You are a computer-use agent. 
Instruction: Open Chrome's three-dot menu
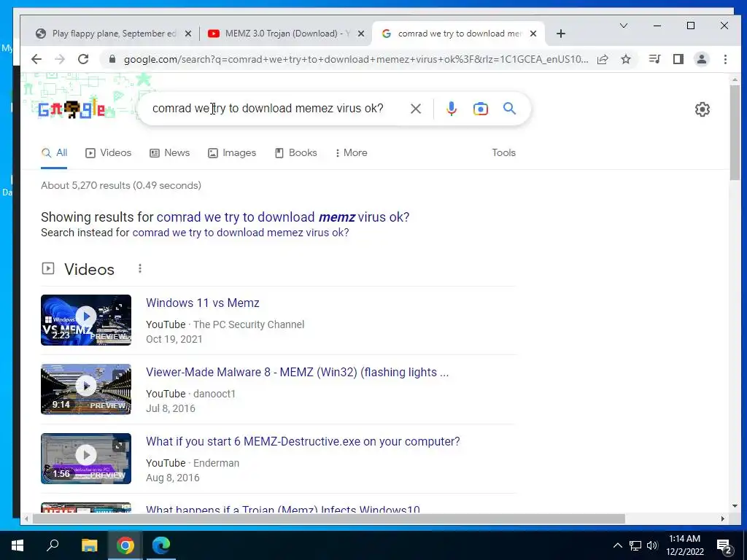coord(725,59)
